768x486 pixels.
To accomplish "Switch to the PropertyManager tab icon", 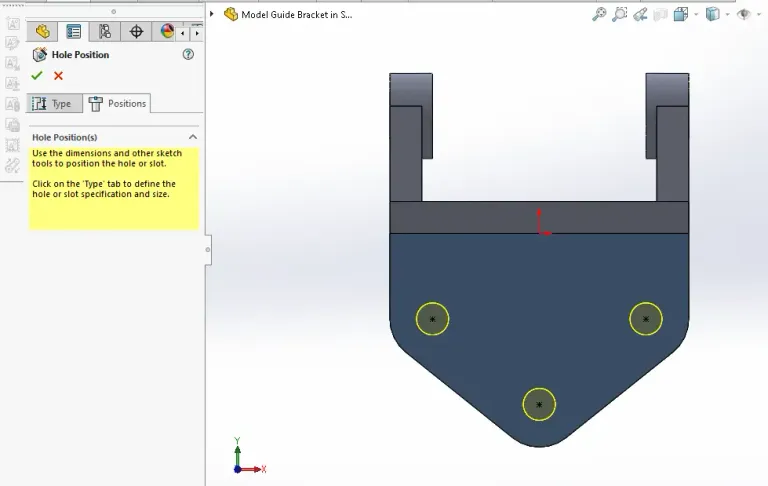I will click(73, 32).
